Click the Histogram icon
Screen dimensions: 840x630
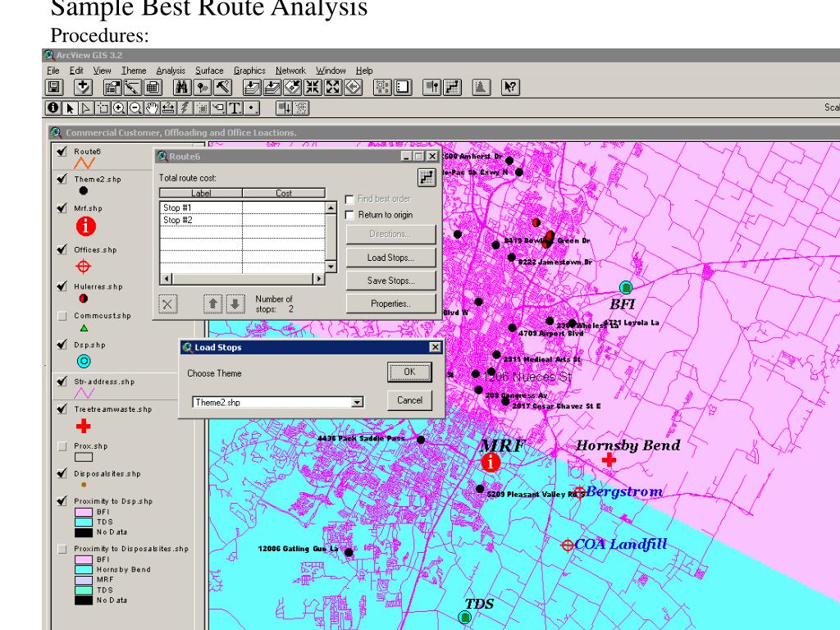[x=481, y=87]
